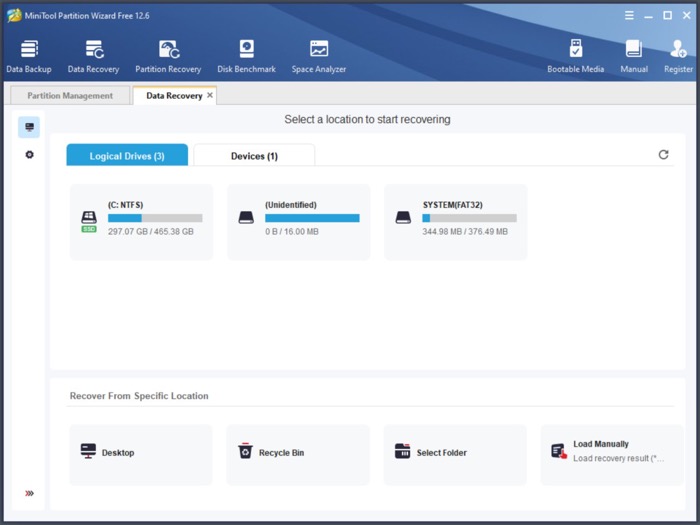Image resolution: width=700 pixels, height=525 pixels.
Task: Create Bootable Media
Action: (575, 56)
